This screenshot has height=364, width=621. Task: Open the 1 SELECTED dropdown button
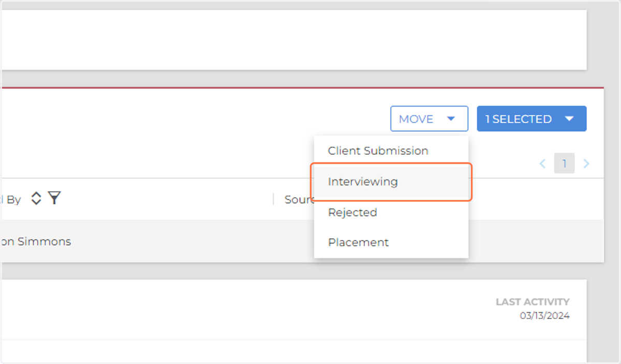tap(531, 119)
